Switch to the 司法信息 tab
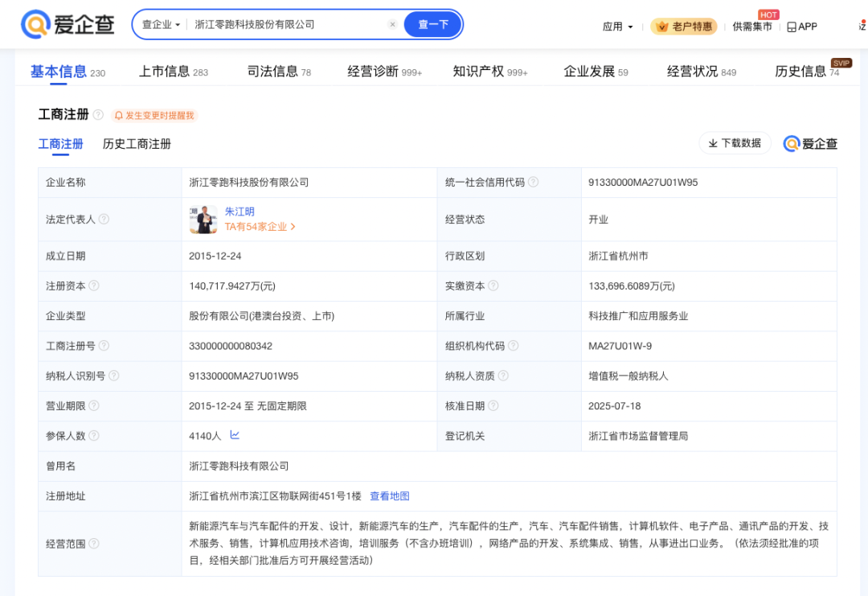Image resolution: width=868 pixels, height=596 pixels. (x=279, y=72)
